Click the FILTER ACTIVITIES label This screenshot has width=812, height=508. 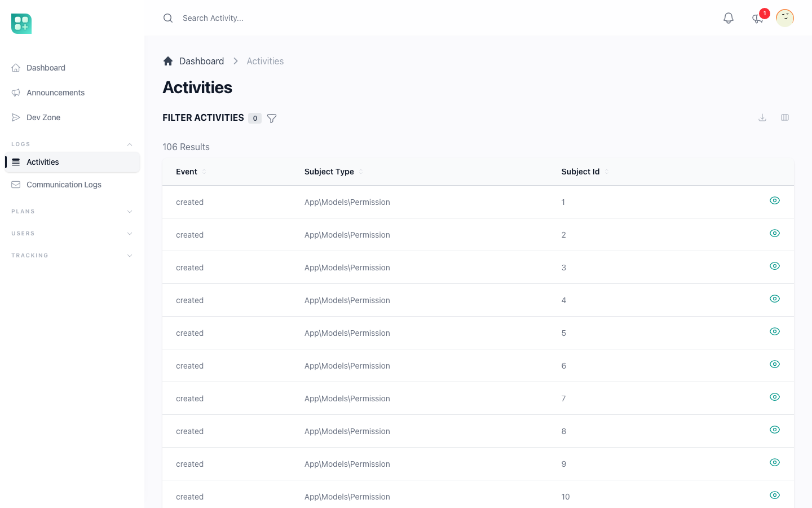point(203,117)
